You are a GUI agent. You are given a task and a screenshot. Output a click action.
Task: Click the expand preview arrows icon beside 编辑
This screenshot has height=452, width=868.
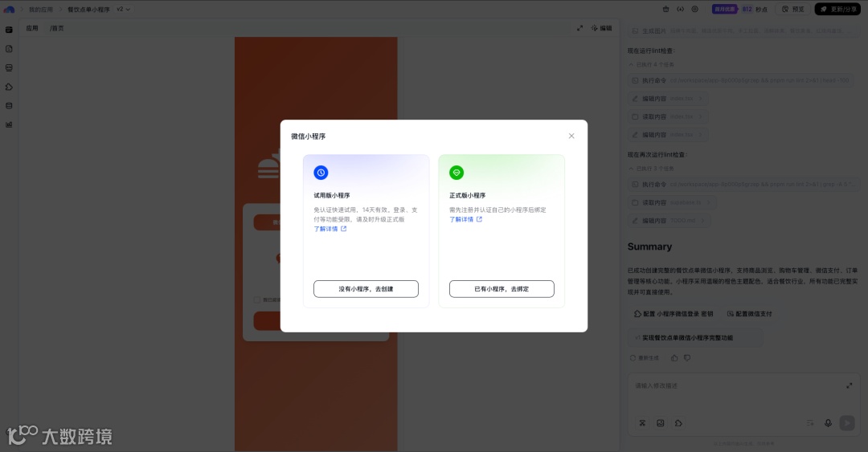pyautogui.click(x=579, y=28)
